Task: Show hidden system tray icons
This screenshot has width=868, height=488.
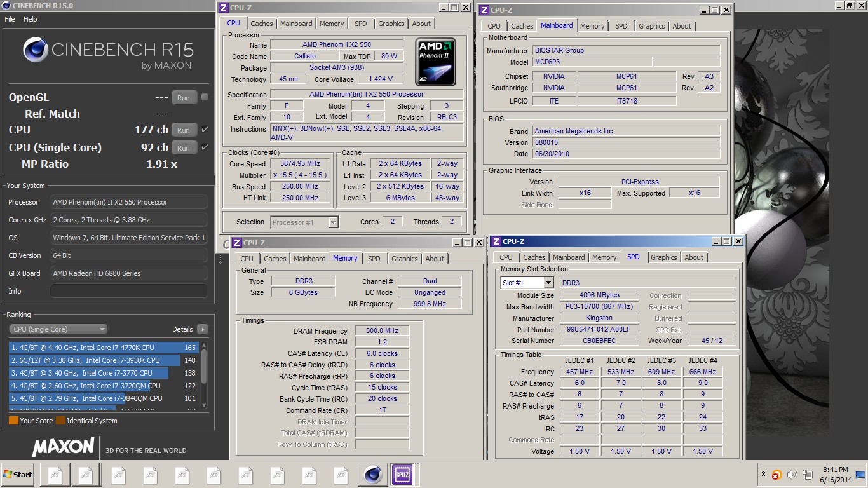Action: (x=763, y=474)
